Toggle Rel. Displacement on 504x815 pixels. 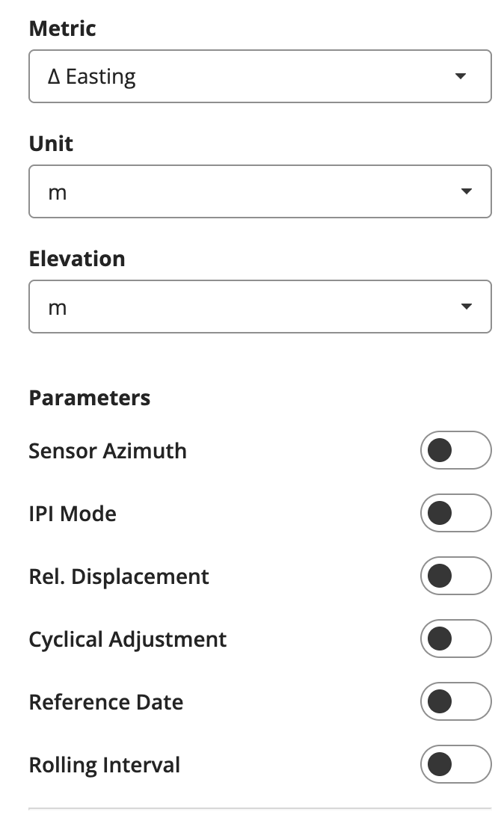pyautogui.click(x=455, y=576)
